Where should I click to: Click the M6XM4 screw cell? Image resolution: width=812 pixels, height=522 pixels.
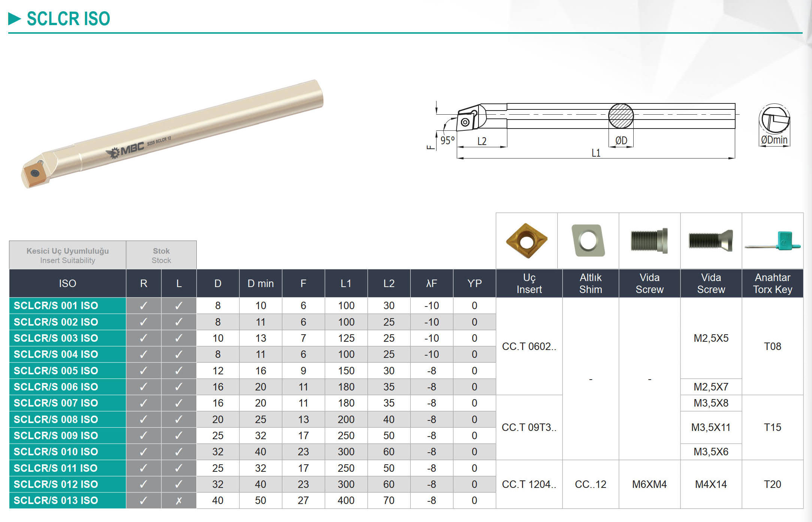(x=649, y=484)
